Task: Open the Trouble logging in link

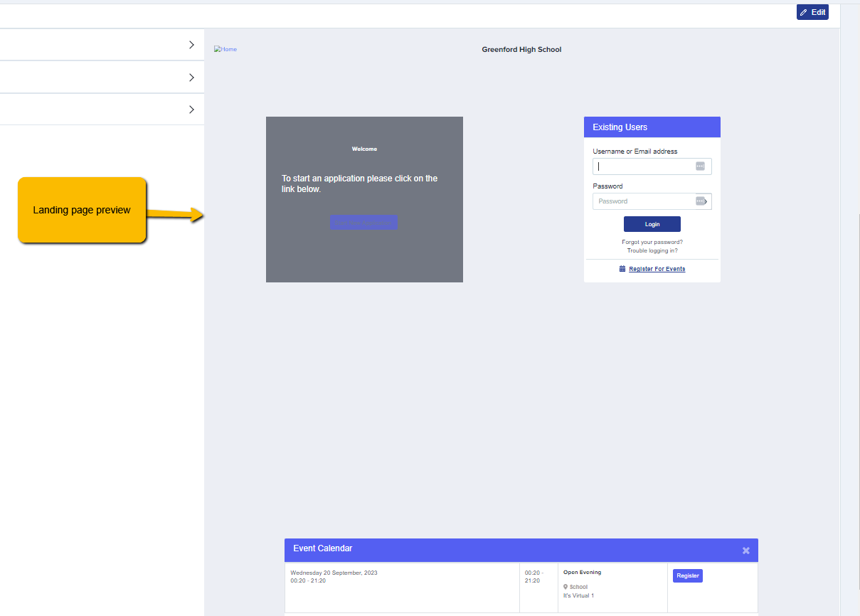Action: (652, 251)
